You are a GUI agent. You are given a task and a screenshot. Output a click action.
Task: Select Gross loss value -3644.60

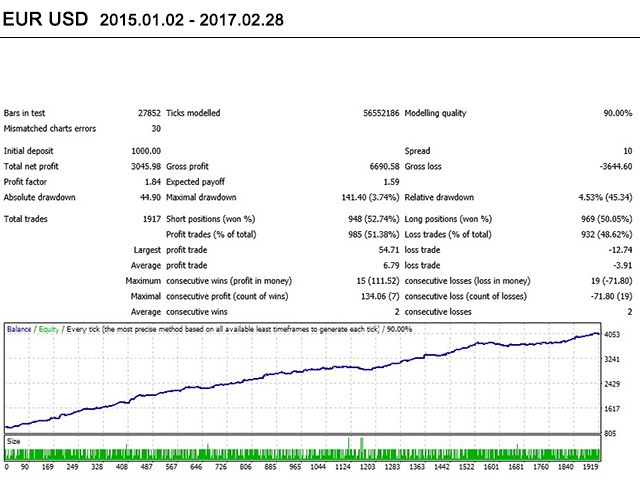[616, 167]
